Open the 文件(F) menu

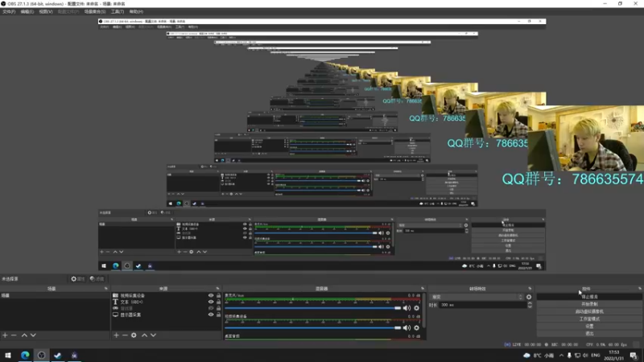pos(9,12)
